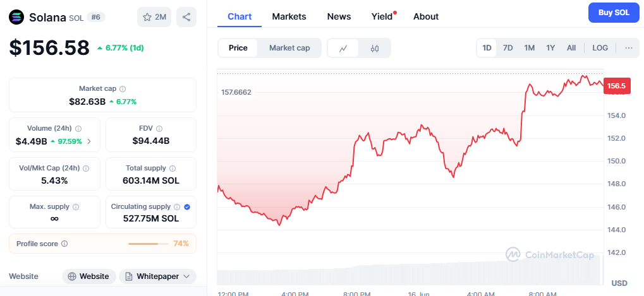Click info icon next to Circulating supply
The width and height of the screenshot is (644, 296).
click(x=177, y=206)
